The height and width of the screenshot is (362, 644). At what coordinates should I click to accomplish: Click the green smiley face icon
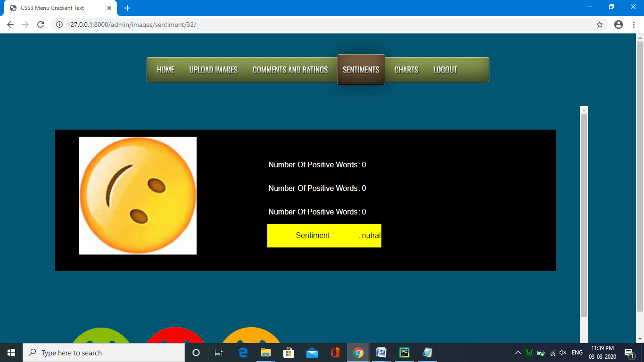101,336
